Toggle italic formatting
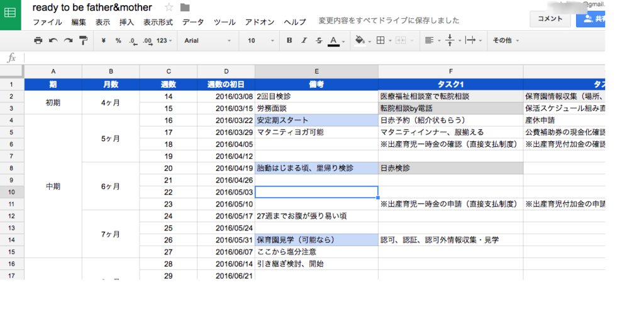The height and width of the screenshot is (319, 644). (304, 40)
